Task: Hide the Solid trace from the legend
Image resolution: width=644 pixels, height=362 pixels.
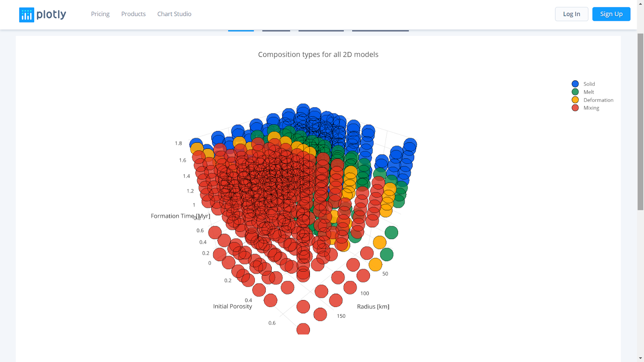Action: click(x=588, y=84)
